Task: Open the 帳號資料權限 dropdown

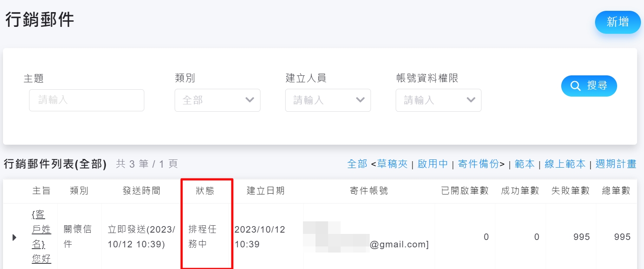Action: (438, 100)
